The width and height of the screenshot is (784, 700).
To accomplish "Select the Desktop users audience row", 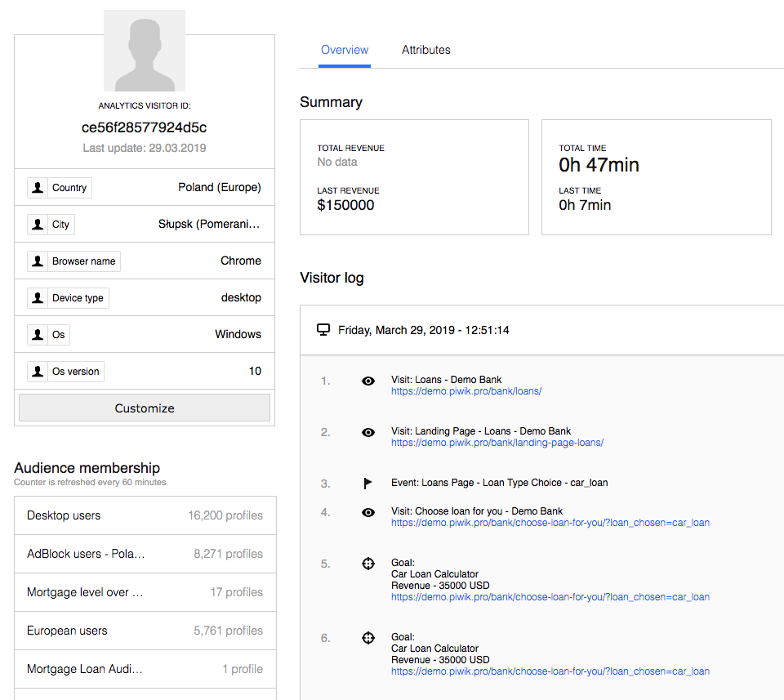I will click(x=145, y=515).
